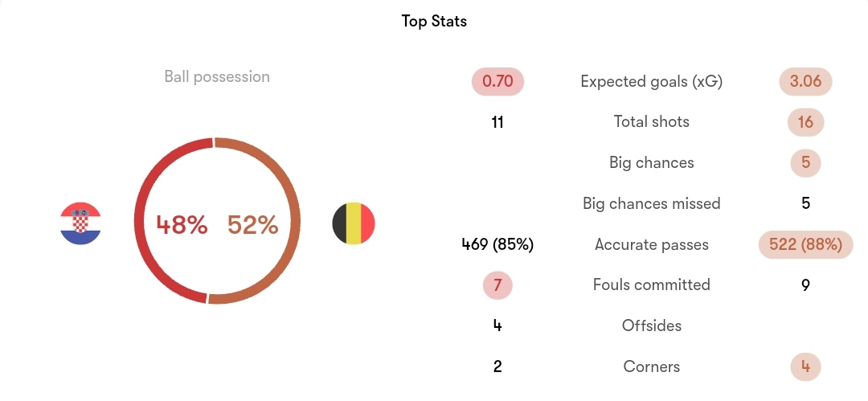Click the 469 (85%) passes value
The height and width of the screenshot is (401, 868).
point(497,244)
